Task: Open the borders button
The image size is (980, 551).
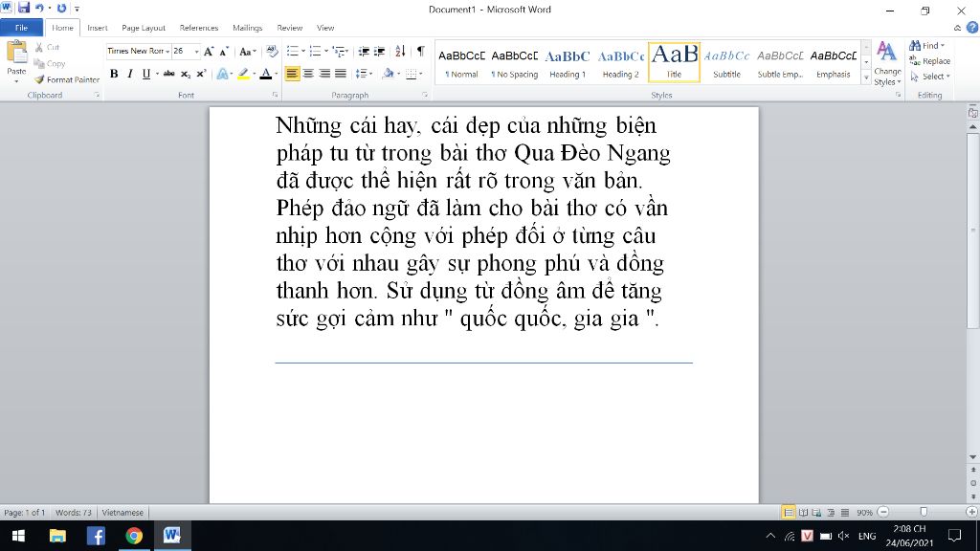Action: point(411,74)
